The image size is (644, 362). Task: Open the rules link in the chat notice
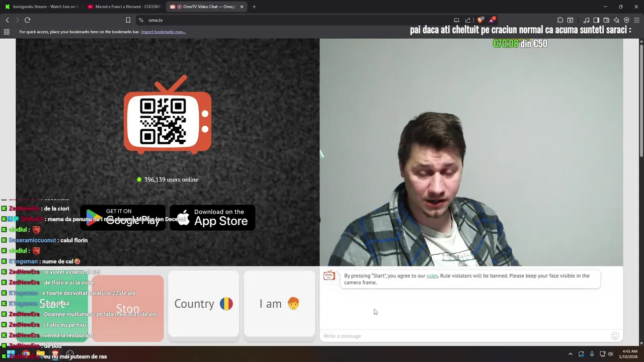coord(432,276)
